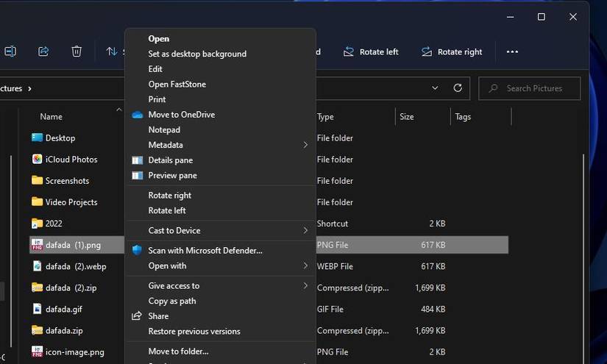The width and height of the screenshot is (607, 364).
Task: Click the iCloud Photos folder name
Action: [71, 160]
